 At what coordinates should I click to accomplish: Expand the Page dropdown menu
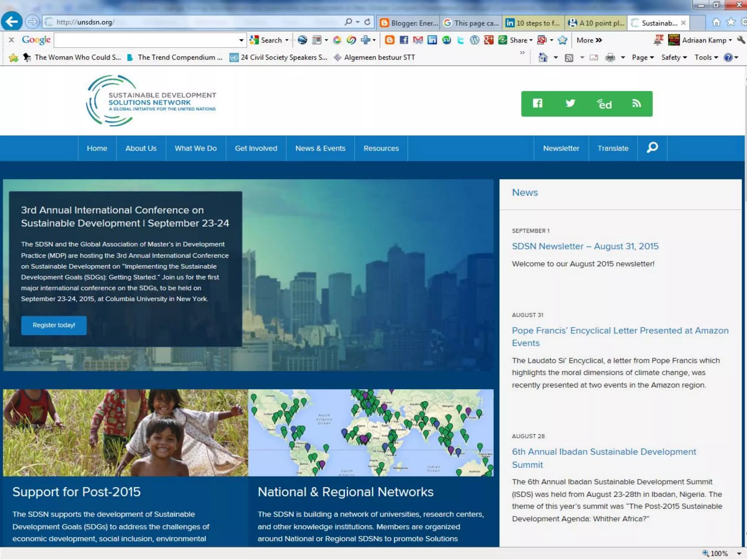point(643,58)
